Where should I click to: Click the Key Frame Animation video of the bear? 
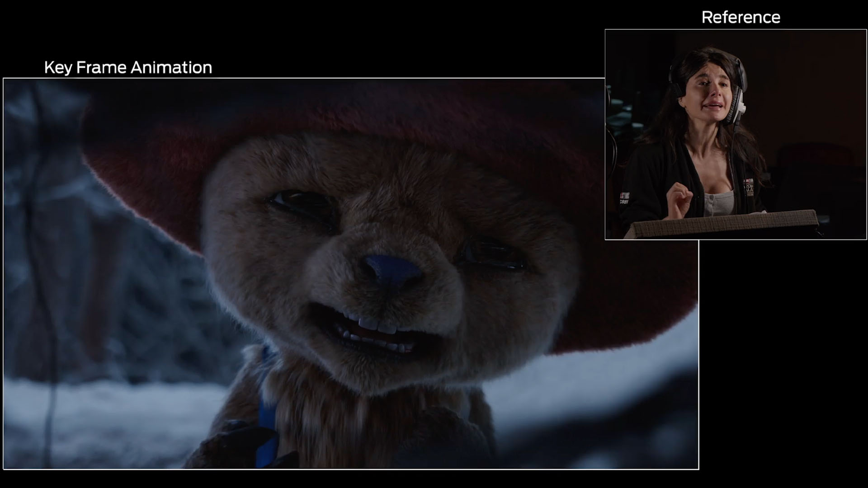click(x=351, y=274)
